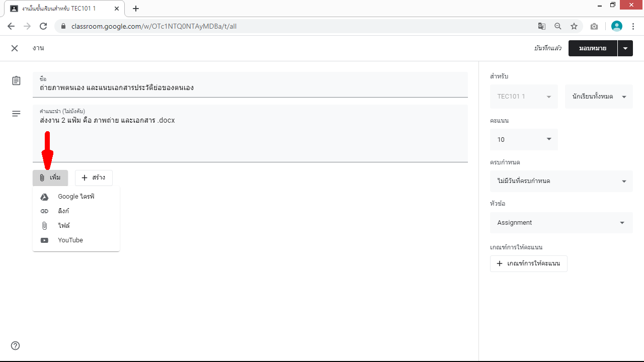Expand the Assignment topic dropdown
The image size is (644, 362).
[x=561, y=223]
